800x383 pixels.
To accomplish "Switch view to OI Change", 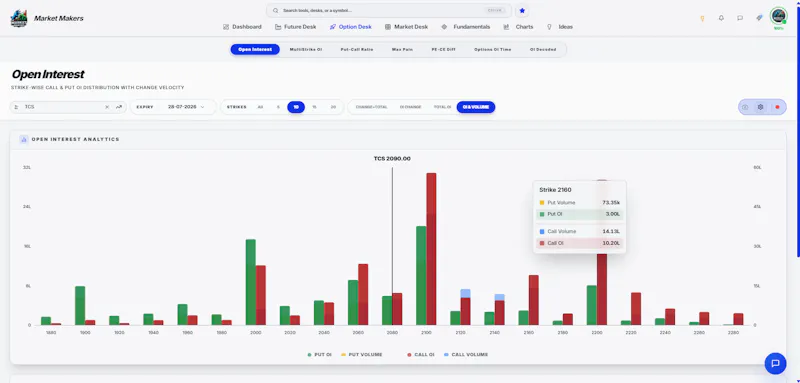I will coord(410,107).
